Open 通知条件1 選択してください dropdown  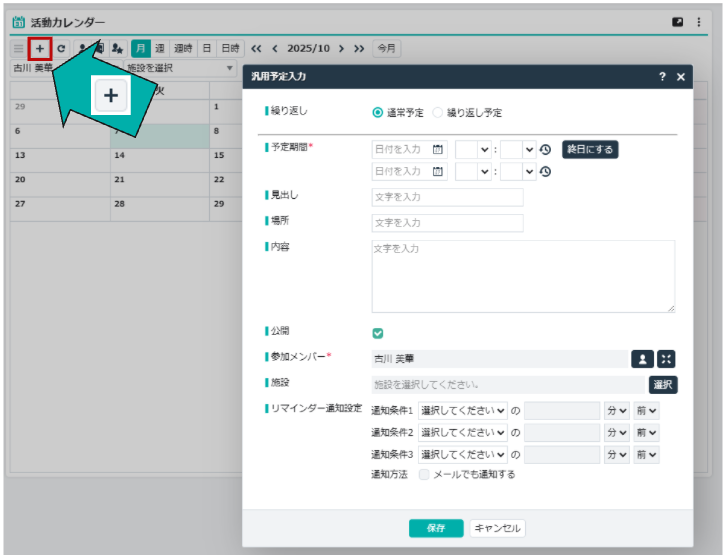[463, 409]
